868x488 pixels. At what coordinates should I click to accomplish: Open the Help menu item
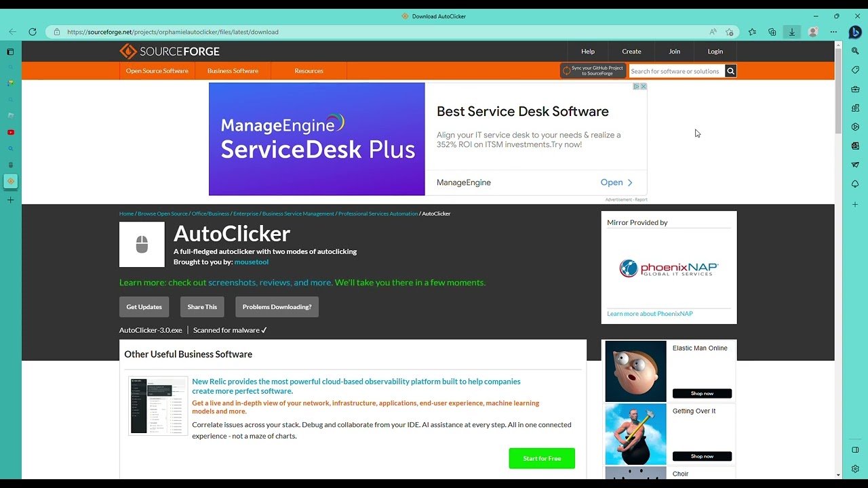point(588,52)
